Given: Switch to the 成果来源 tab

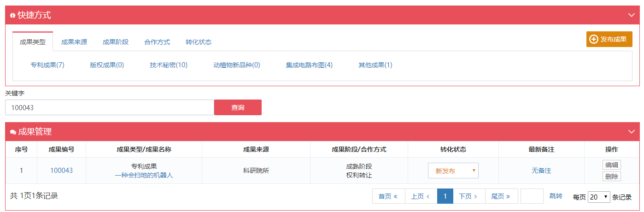Looking at the screenshot, I should 74,42.
